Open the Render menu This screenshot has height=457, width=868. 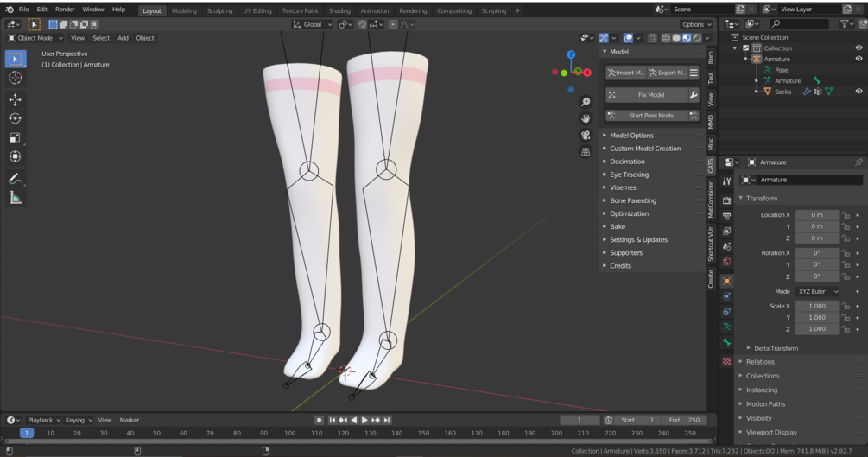click(x=65, y=10)
